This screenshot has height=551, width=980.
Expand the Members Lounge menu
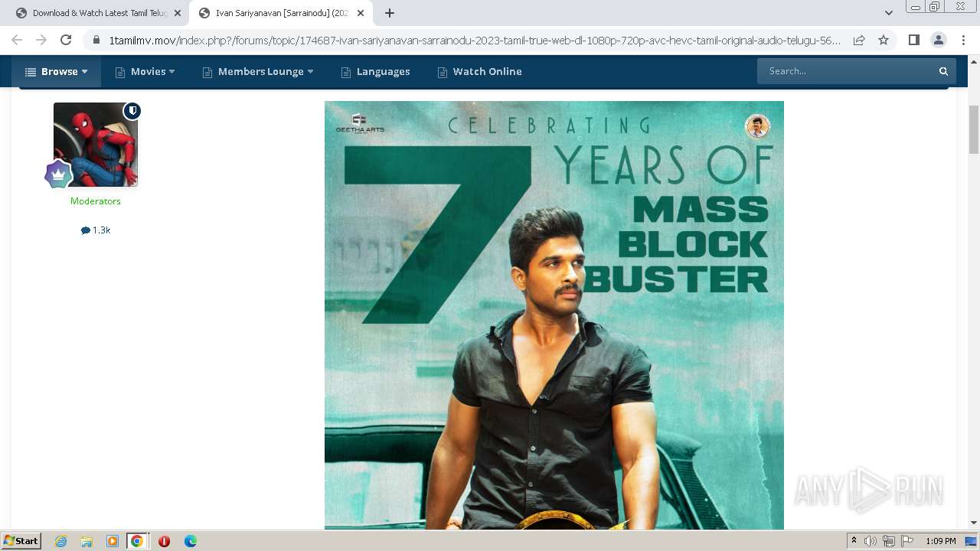pos(258,71)
